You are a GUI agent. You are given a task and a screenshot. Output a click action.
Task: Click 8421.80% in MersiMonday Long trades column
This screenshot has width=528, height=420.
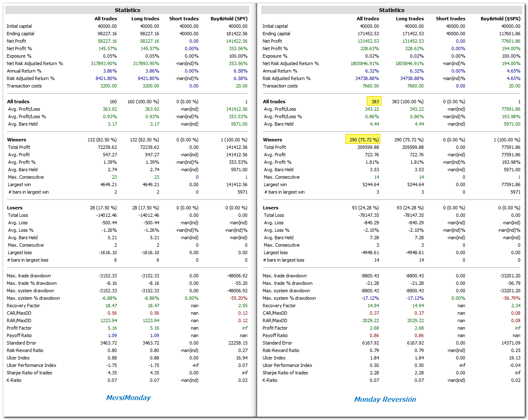148,78
